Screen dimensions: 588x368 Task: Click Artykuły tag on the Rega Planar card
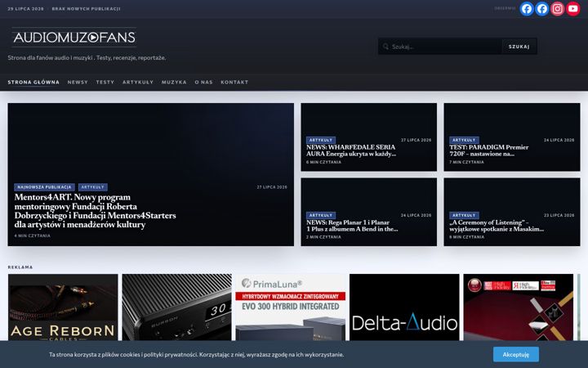(x=321, y=215)
